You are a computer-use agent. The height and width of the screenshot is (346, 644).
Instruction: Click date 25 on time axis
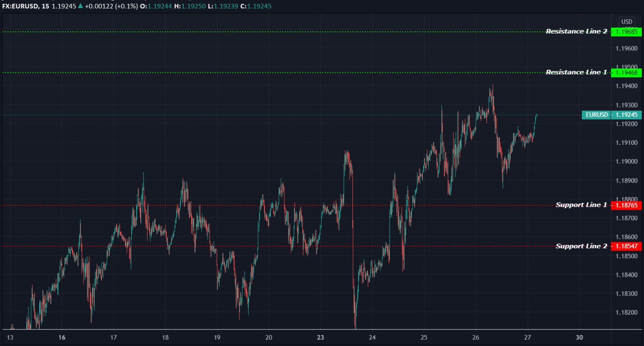(424, 338)
